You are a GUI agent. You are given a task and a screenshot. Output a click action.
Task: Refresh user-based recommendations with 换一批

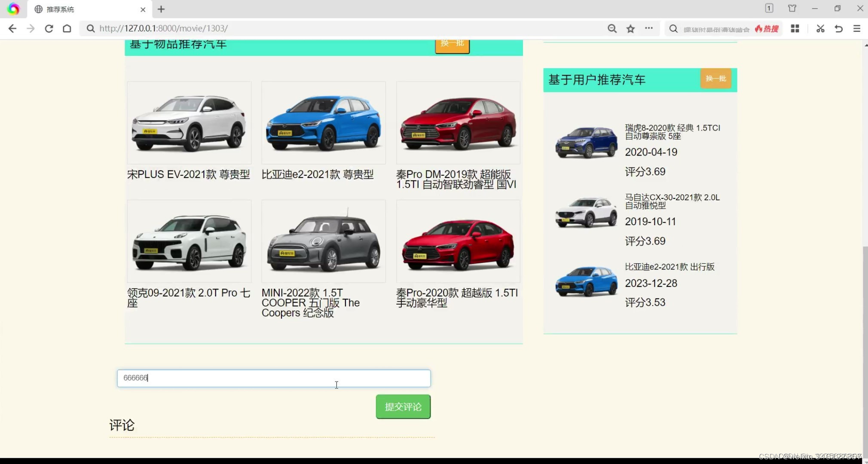715,79
